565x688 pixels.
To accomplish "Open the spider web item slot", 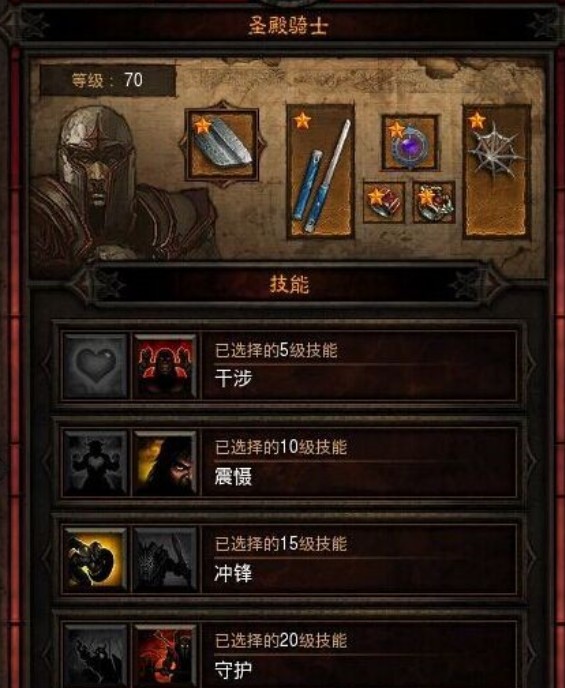I will coord(497,172).
